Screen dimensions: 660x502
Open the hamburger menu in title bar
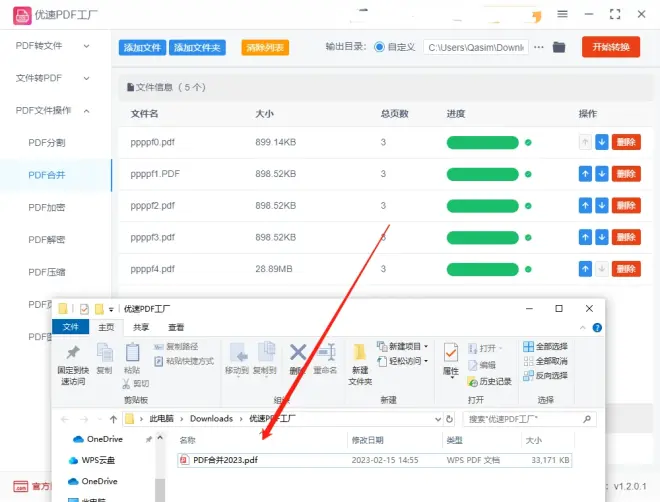562,14
